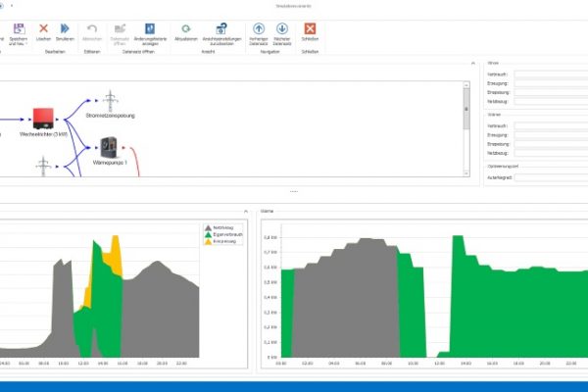Screen dimensions: 588x392
Task: Click the splitter grip dots between panels
Action: tap(294, 191)
